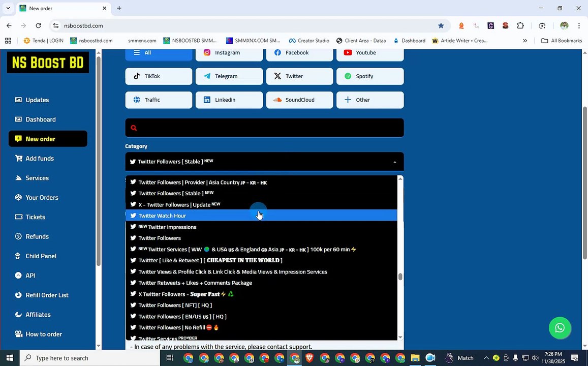
Task: Select Twitter Followers No Refill option
Action: pos(261,327)
